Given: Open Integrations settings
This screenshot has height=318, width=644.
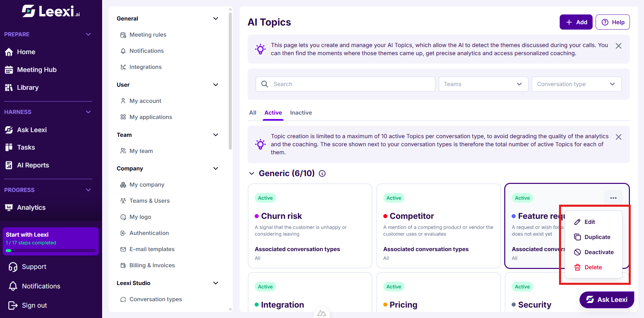Looking at the screenshot, I should coord(145,67).
